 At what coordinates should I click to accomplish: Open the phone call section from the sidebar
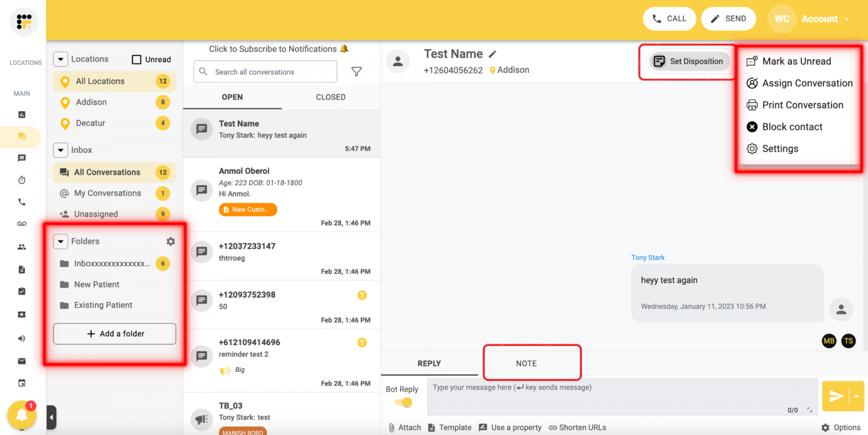pyautogui.click(x=21, y=202)
